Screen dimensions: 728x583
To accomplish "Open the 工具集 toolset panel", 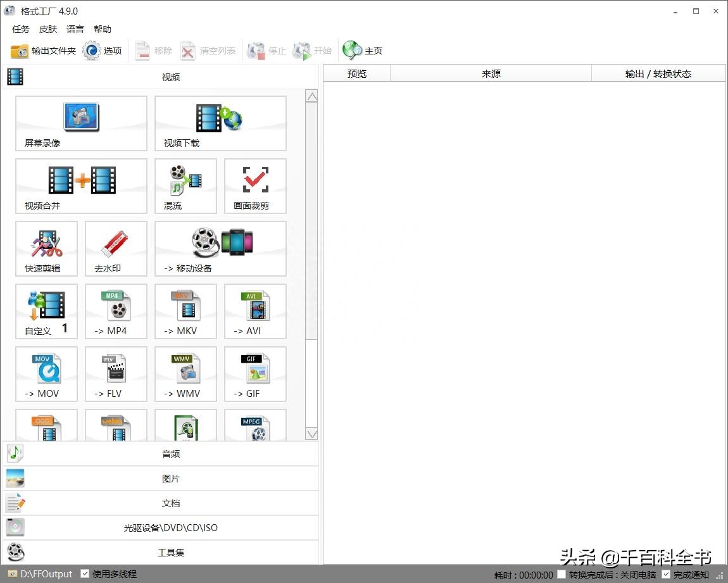I will [170, 551].
